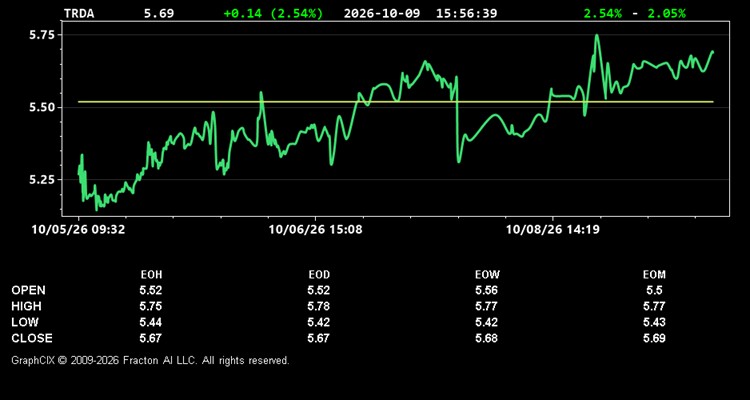Select the EOW open value 5.56
Image resolution: width=750 pixels, height=400 pixels.
pos(486,290)
